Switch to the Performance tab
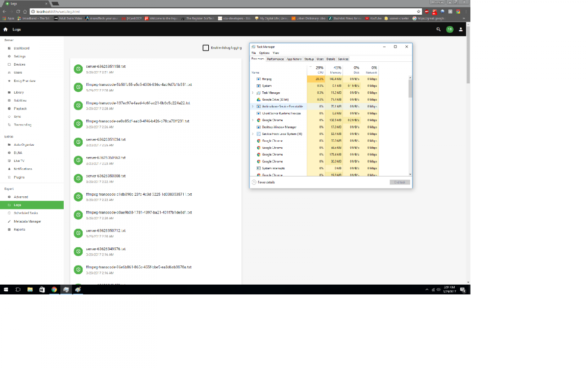The width and height of the screenshot is (588, 368). point(275,59)
